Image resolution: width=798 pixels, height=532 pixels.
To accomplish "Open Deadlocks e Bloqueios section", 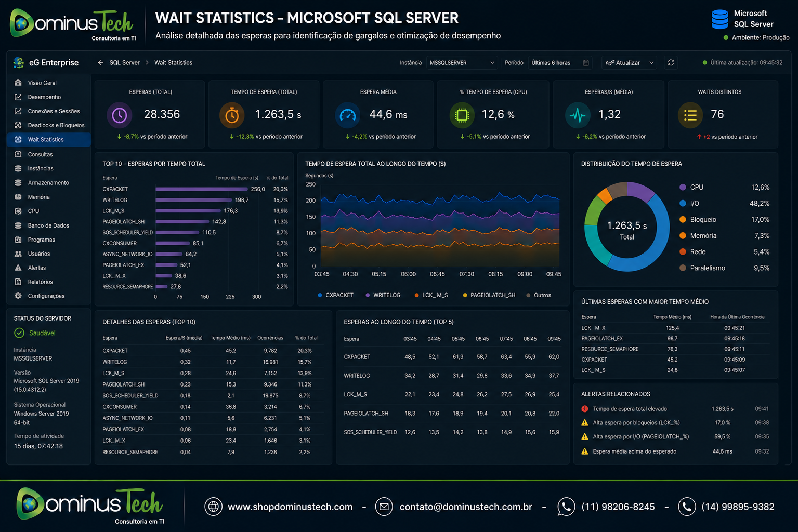I will click(56, 125).
